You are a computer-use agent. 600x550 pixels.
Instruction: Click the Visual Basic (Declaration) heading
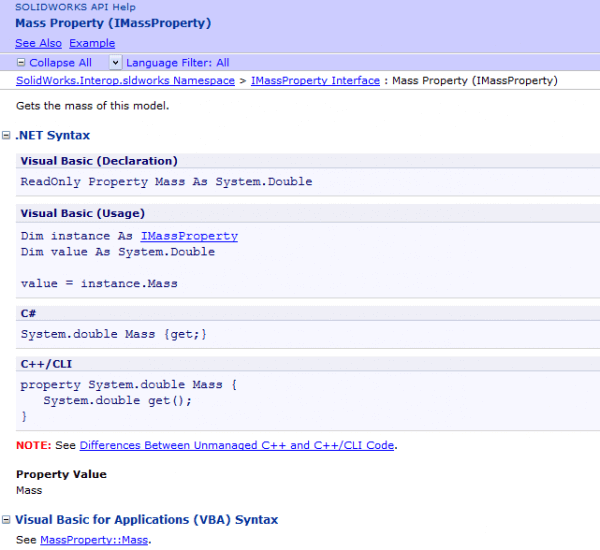[99, 161]
